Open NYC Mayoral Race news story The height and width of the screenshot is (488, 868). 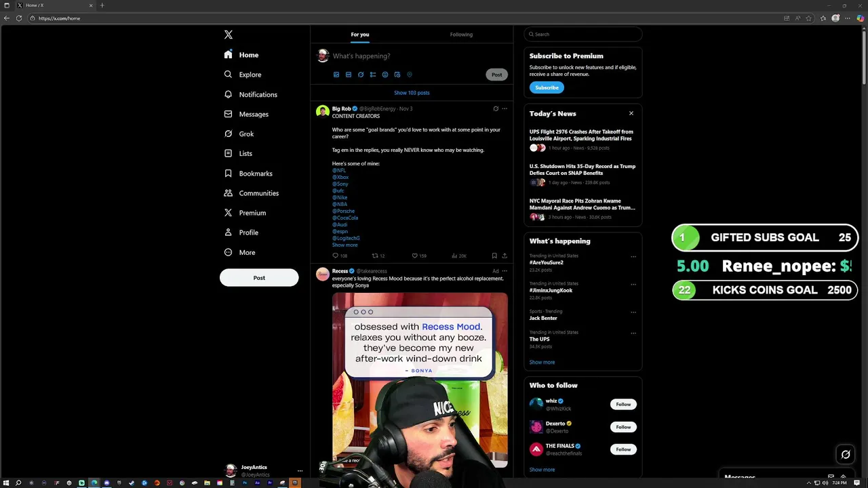[x=582, y=208]
